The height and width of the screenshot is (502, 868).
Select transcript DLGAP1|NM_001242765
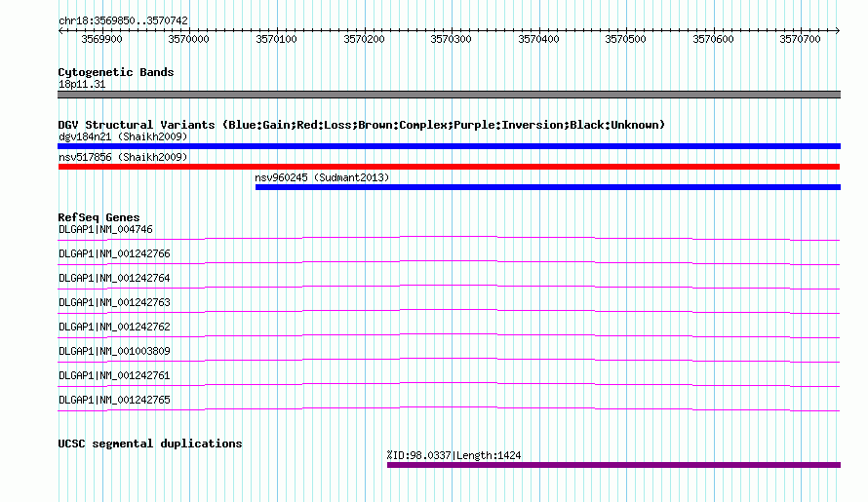click(114, 400)
